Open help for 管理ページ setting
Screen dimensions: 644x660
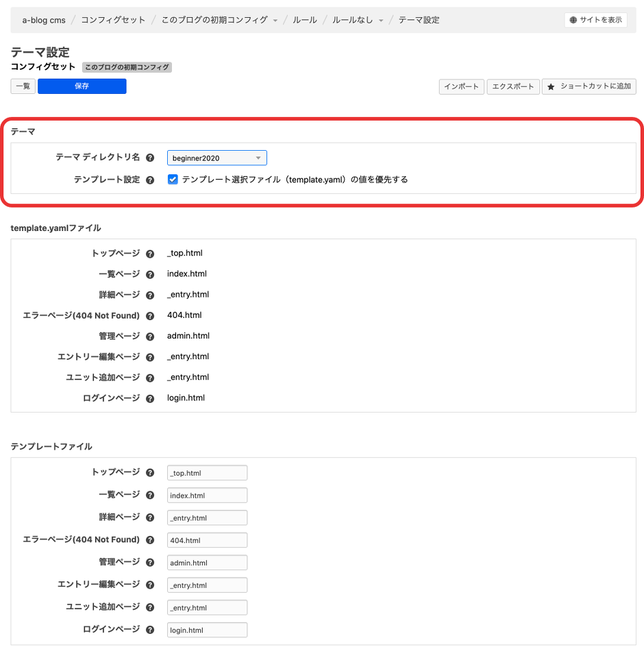(x=150, y=336)
